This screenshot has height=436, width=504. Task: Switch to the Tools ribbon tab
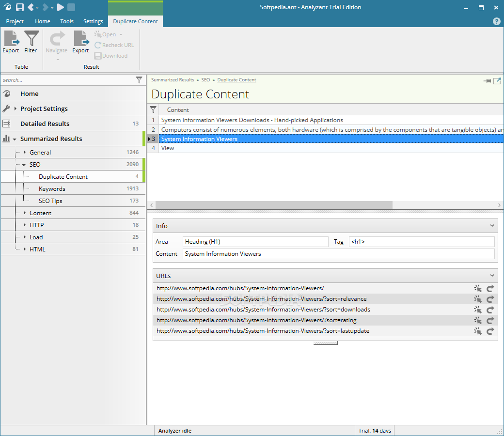[66, 21]
